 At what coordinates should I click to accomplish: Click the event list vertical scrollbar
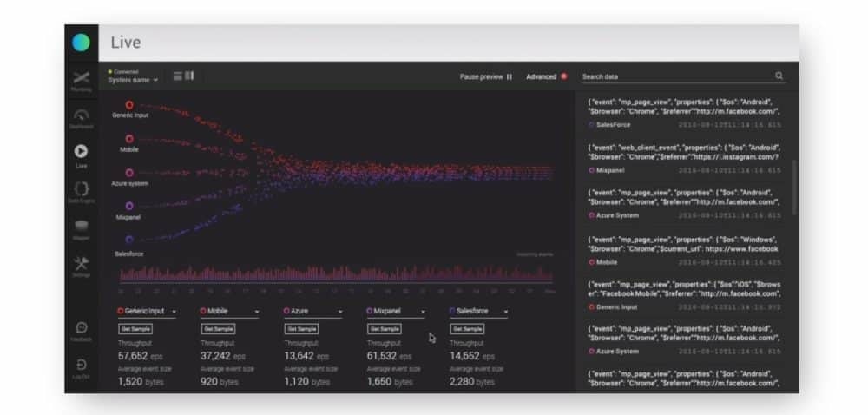click(x=792, y=187)
